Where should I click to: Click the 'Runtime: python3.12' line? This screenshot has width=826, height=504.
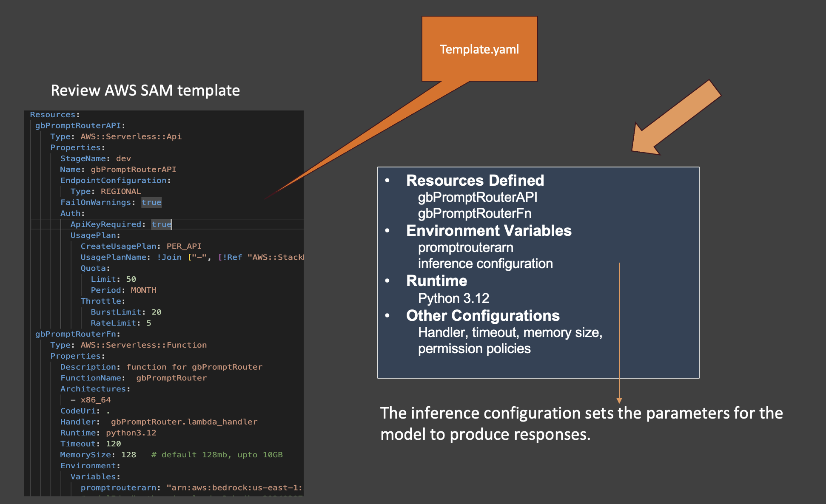click(108, 433)
